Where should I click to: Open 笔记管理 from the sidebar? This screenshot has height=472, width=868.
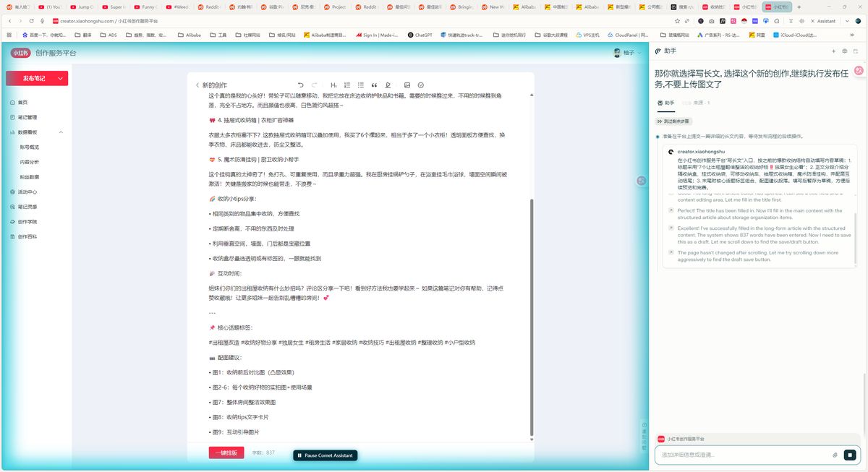(27, 117)
